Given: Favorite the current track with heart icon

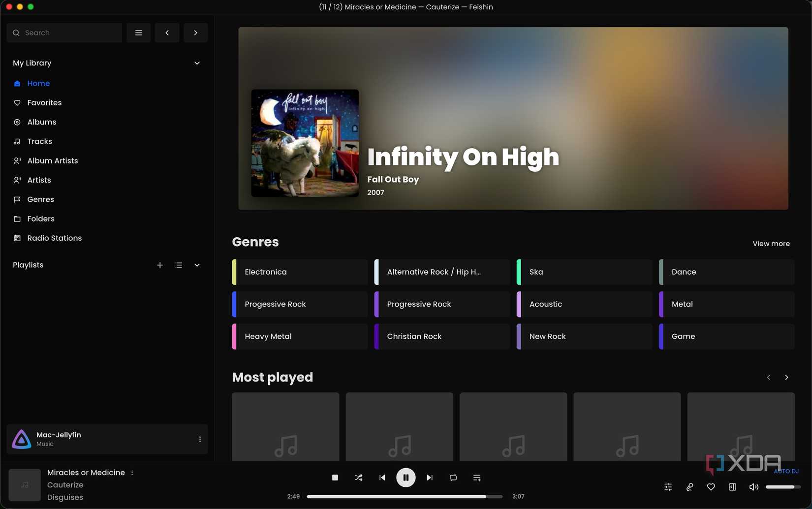Looking at the screenshot, I should coord(711,487).
